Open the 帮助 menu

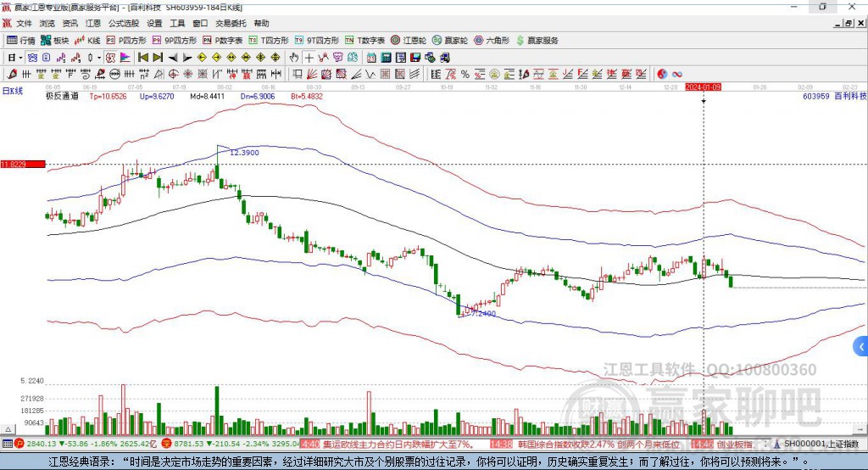[261, 23]
